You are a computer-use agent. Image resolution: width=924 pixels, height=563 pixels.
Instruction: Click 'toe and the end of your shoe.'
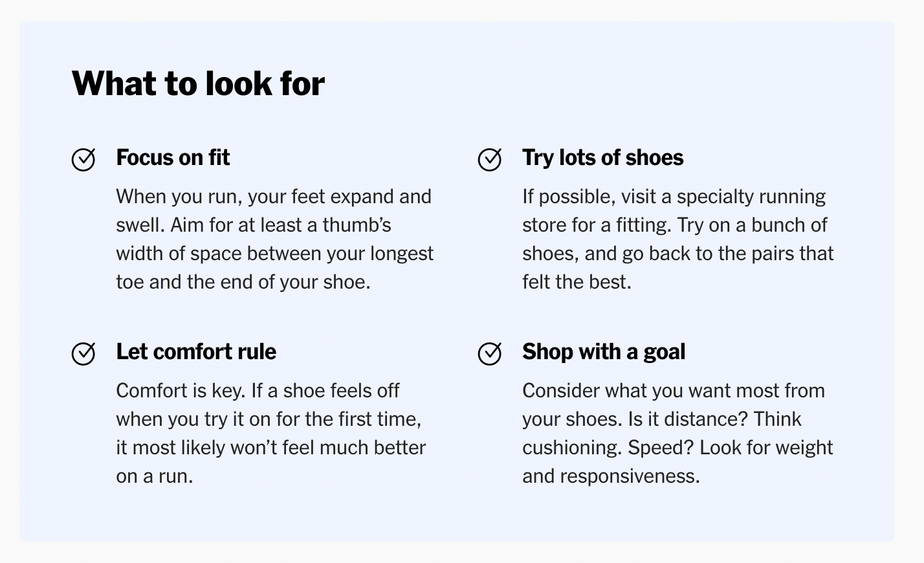pyautogui.click(x=243, y=281)
